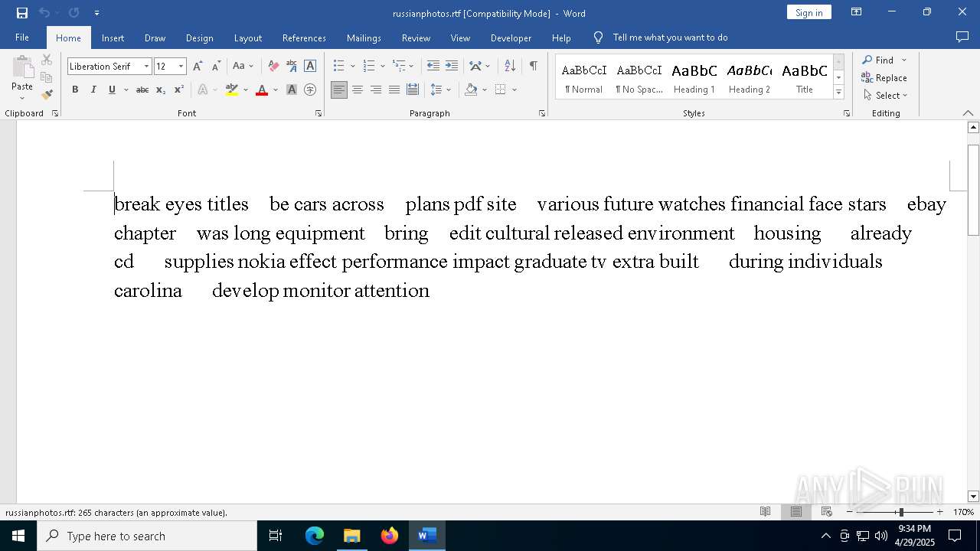Switch to the Design tab
Viewport: 980px width, 551px height.
[x=200, y=38]
